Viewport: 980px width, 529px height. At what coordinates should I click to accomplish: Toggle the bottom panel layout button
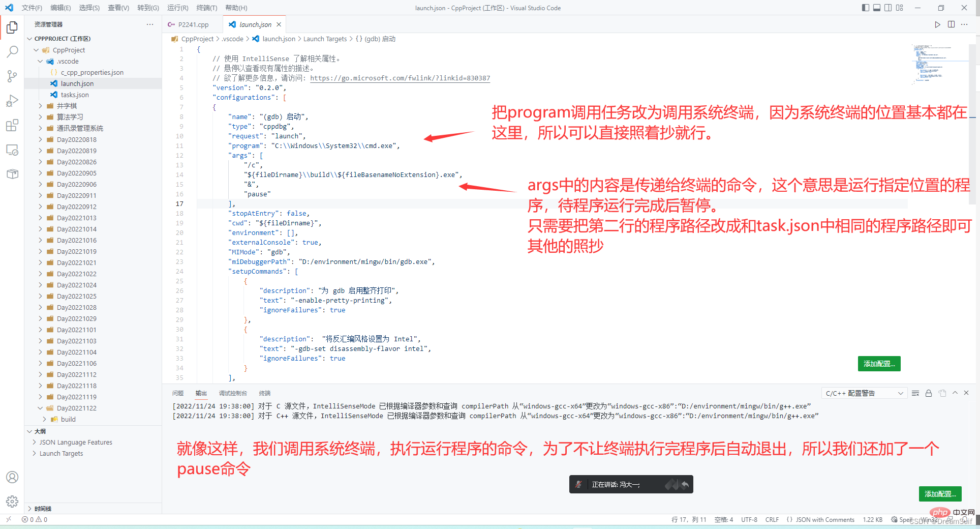pyautogui.click(x=877, y=8)
